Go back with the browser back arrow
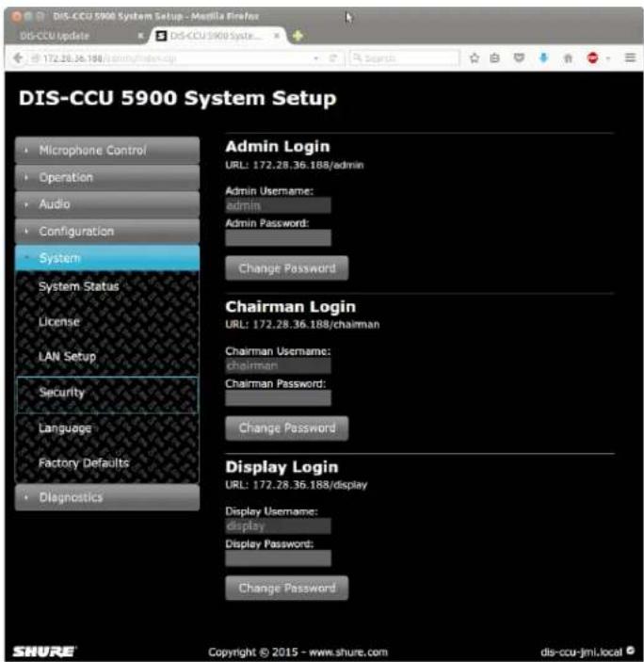 18,57
